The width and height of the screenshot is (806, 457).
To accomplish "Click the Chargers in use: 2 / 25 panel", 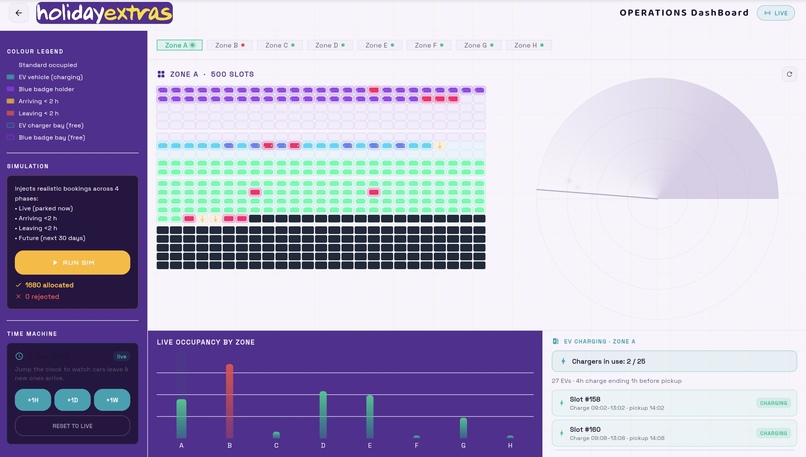I will pyautogui.click(x=674, y=361).
